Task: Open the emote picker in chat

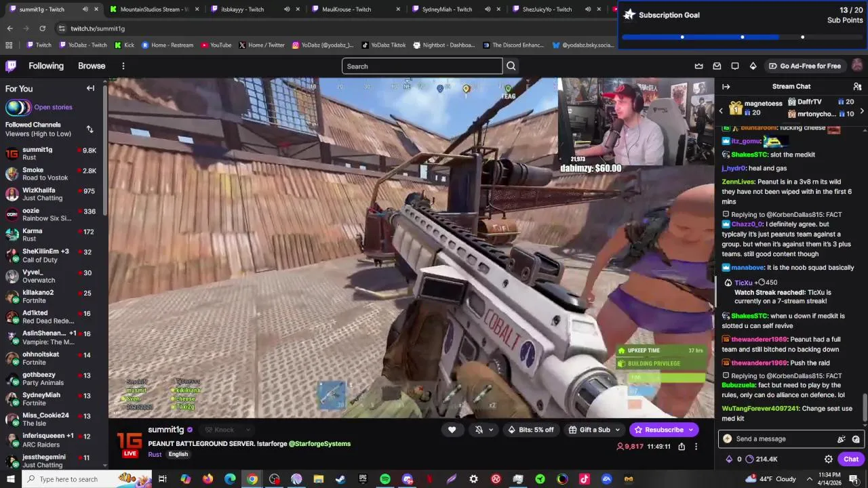Action: coord(856,439)
